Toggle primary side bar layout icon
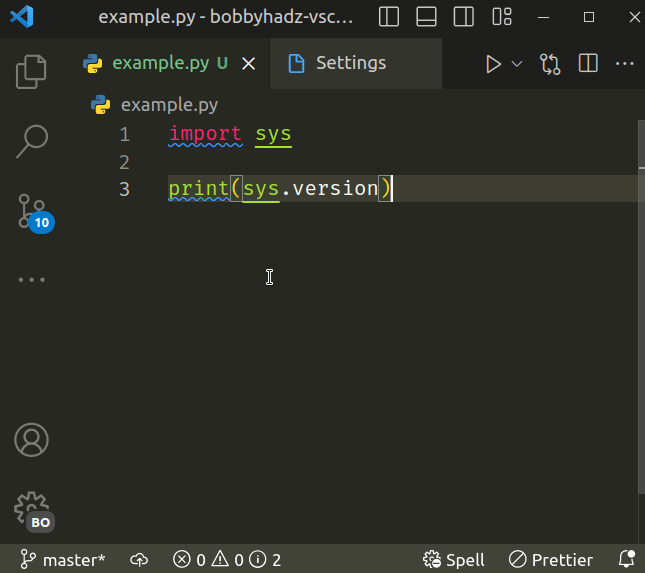 [x=389, y=17]
